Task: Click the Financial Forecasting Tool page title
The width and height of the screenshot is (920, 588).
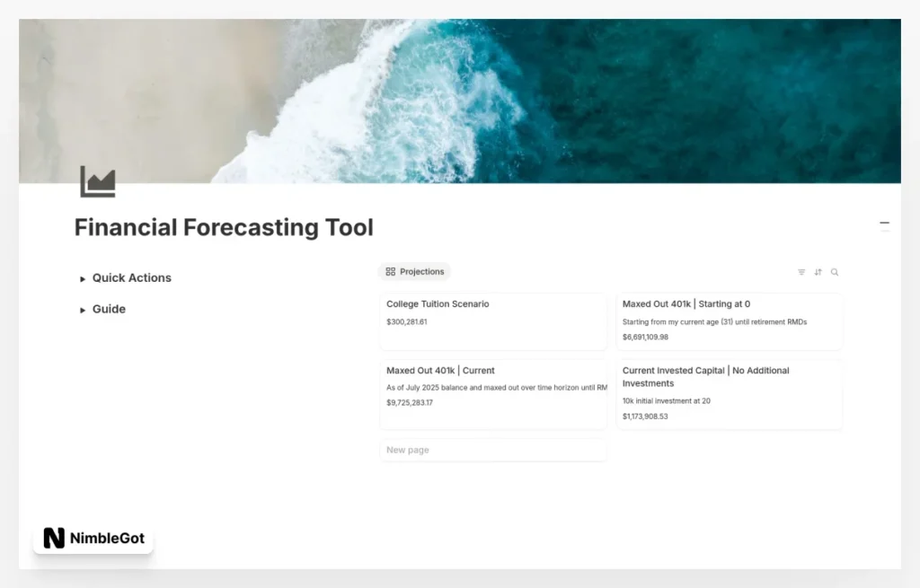Action: click(x=223, y=227)
